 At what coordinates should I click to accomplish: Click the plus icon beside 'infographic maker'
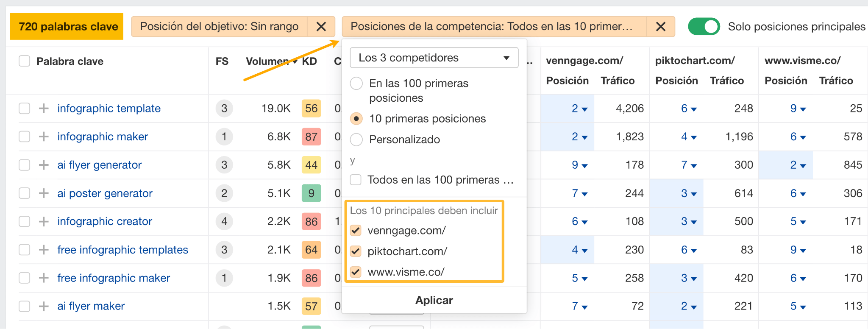pos(44,137)
